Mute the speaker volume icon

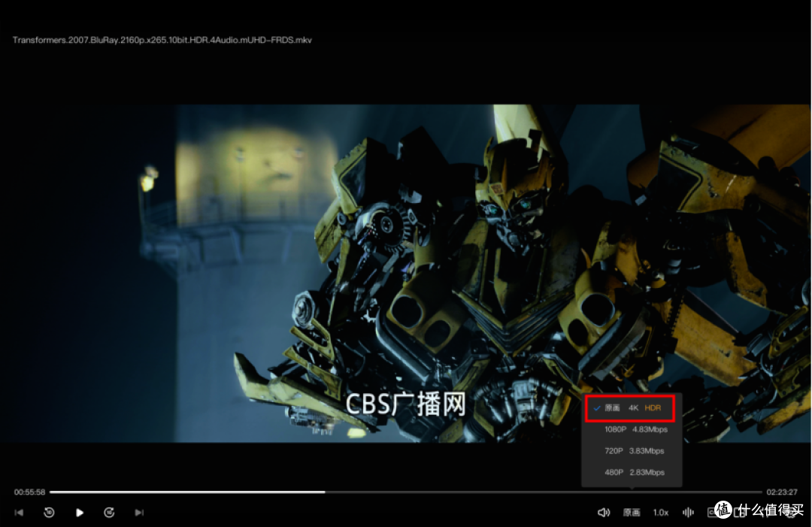coord(604,513)
